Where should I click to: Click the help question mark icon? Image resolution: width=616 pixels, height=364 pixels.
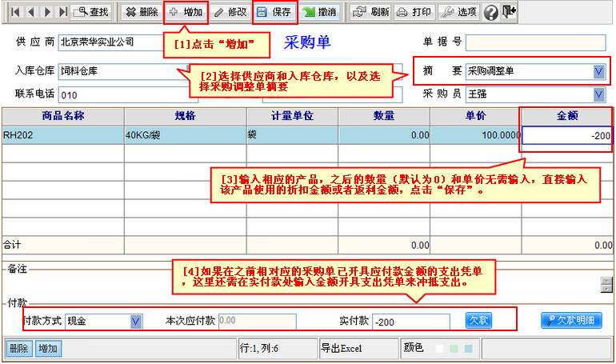[491, 12]
